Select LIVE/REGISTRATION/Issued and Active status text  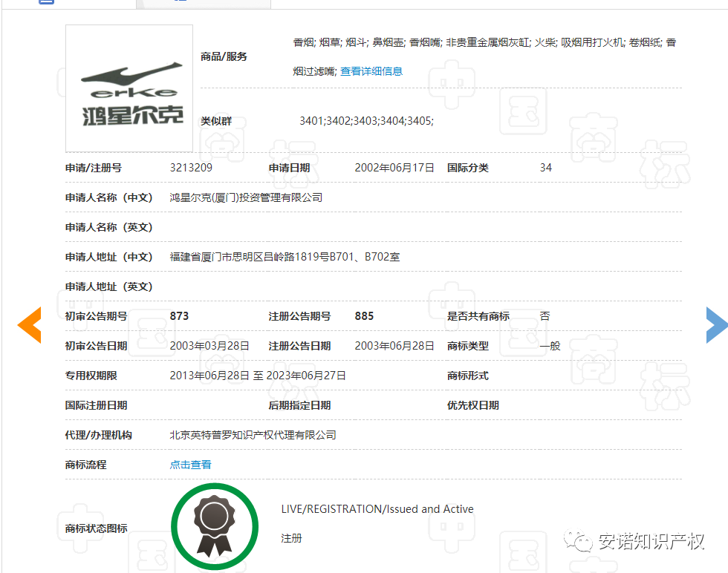(377, 509)
